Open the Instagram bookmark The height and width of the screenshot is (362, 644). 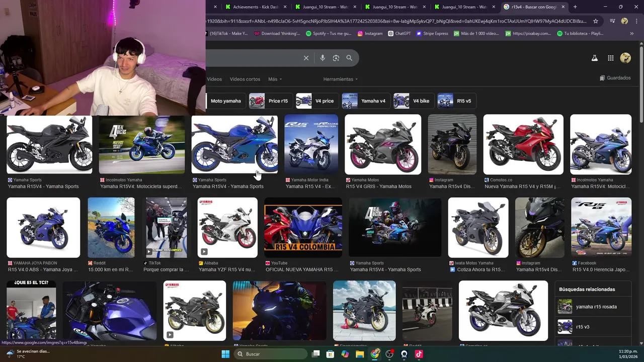pyautogui.click(x=370, y=34)
